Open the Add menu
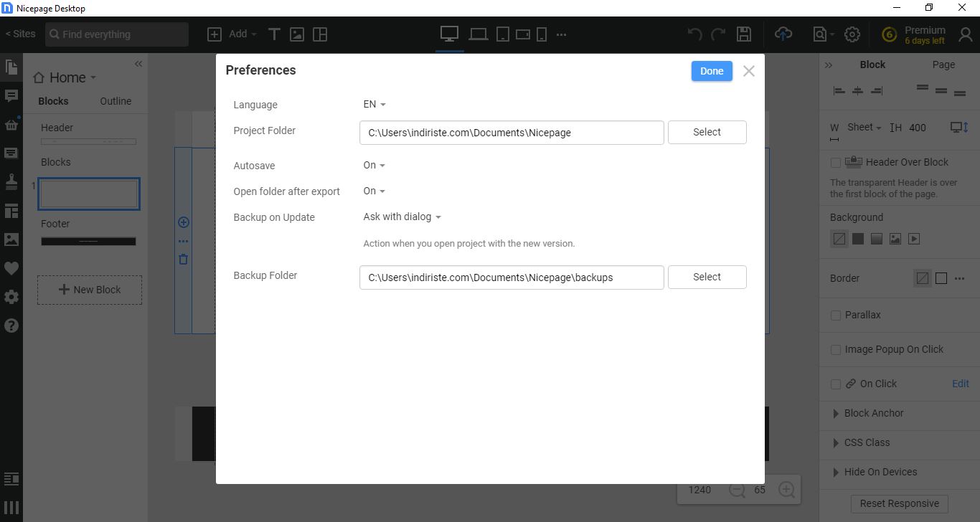The height and width of the screenshot is (522, 980). click(x=232, y=34)
